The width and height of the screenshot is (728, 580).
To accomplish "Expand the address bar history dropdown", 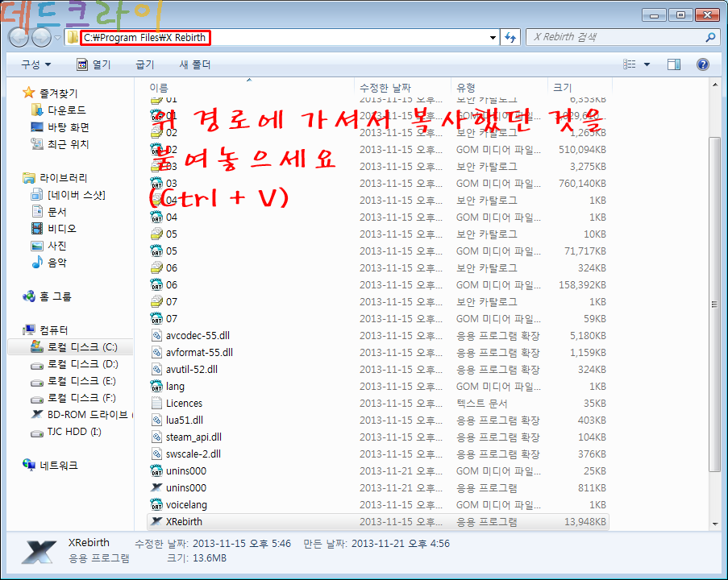I will click(493, 38).
